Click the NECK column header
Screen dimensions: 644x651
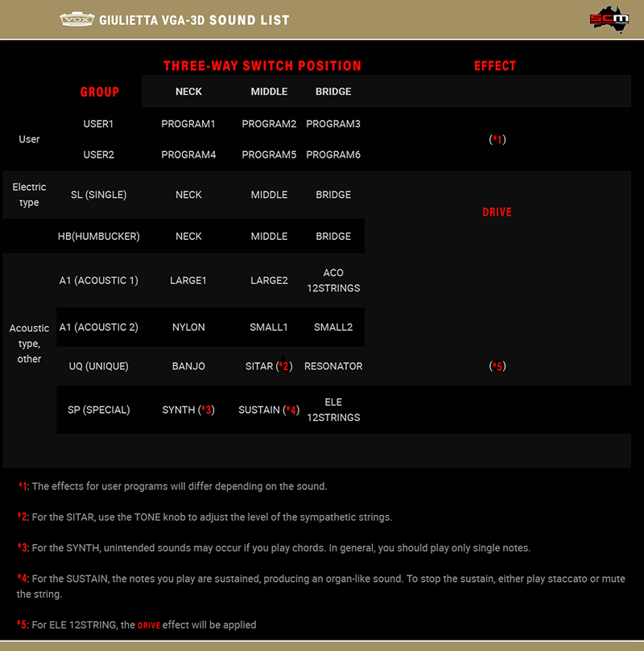pos(188,92)
